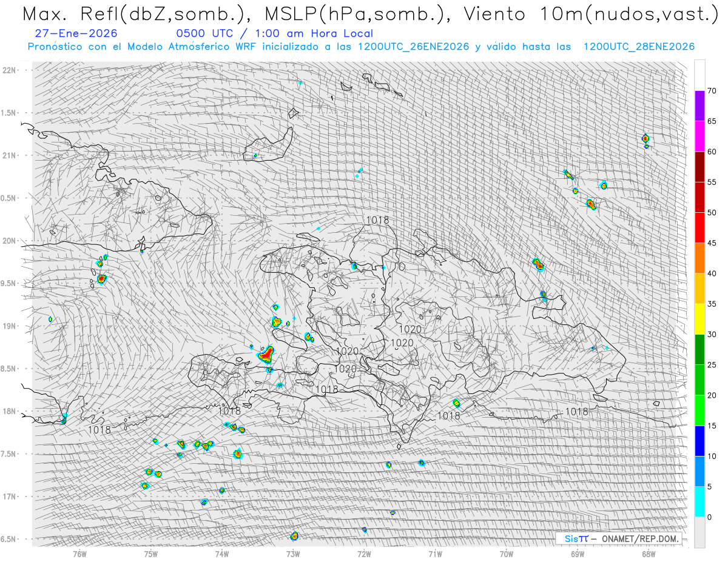Click the '19N' latitude label

9,326
